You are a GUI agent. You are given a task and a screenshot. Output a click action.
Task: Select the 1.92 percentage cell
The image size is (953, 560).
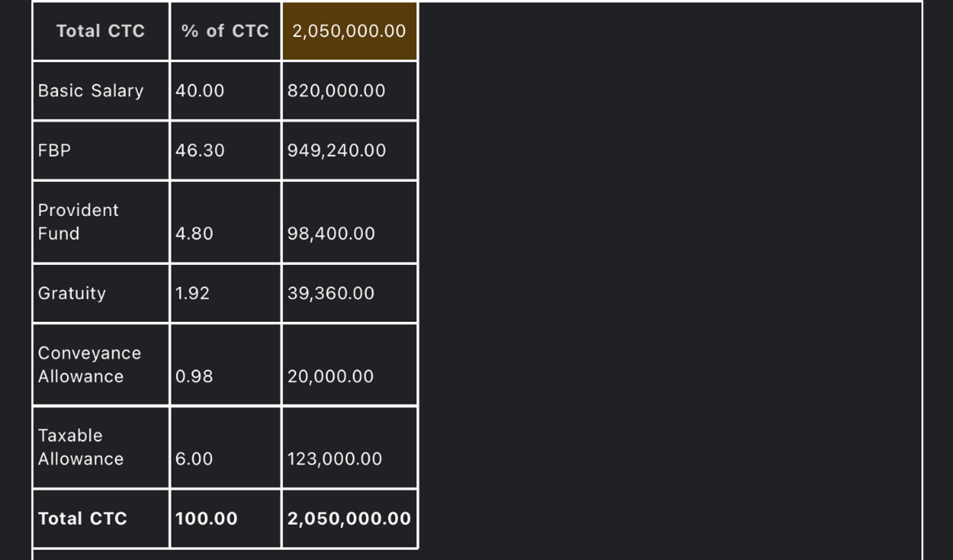point(226,293)
